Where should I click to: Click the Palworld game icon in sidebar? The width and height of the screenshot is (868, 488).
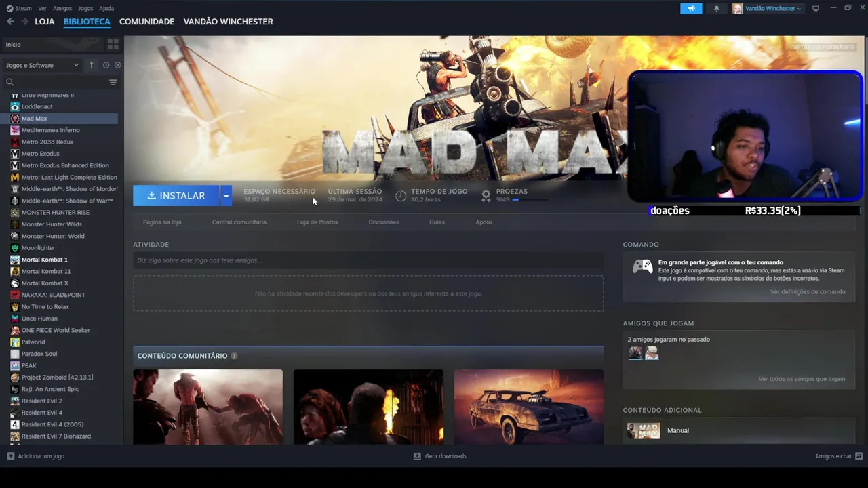[15, 342]
